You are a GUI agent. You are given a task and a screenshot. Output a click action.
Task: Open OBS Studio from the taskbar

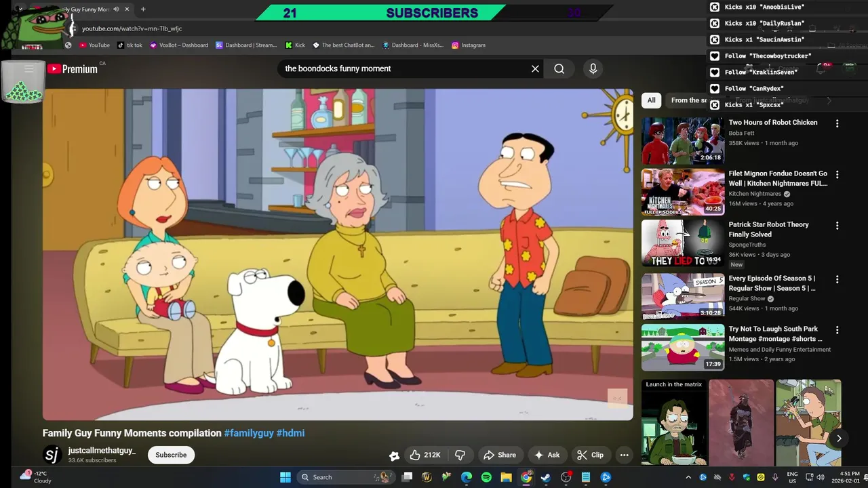pos(566,477)
